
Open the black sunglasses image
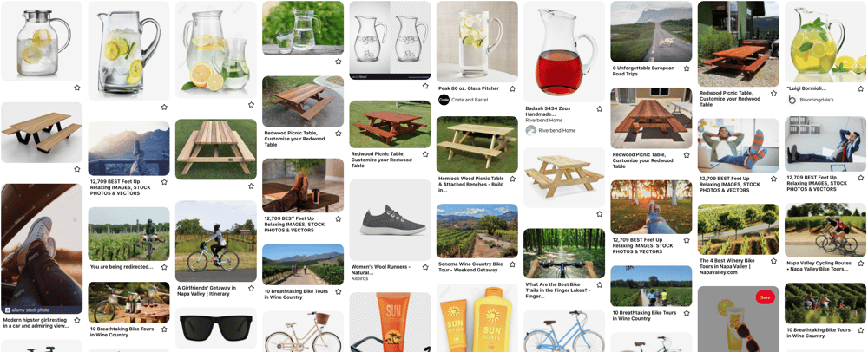216,329
